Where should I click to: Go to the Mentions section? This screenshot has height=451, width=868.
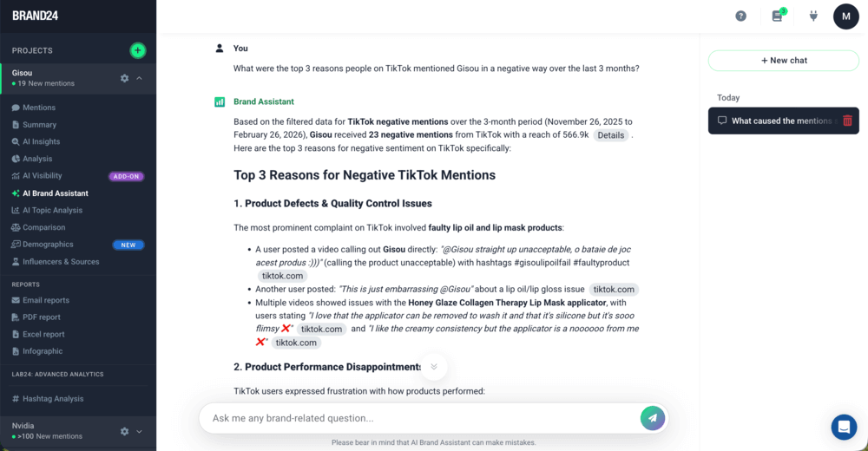[x=39, y=108]
